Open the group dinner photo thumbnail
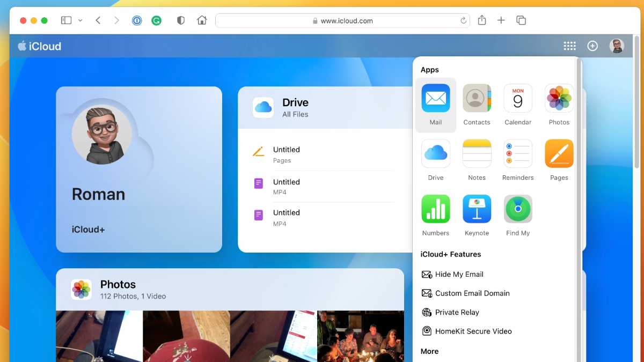 [361, 336]
